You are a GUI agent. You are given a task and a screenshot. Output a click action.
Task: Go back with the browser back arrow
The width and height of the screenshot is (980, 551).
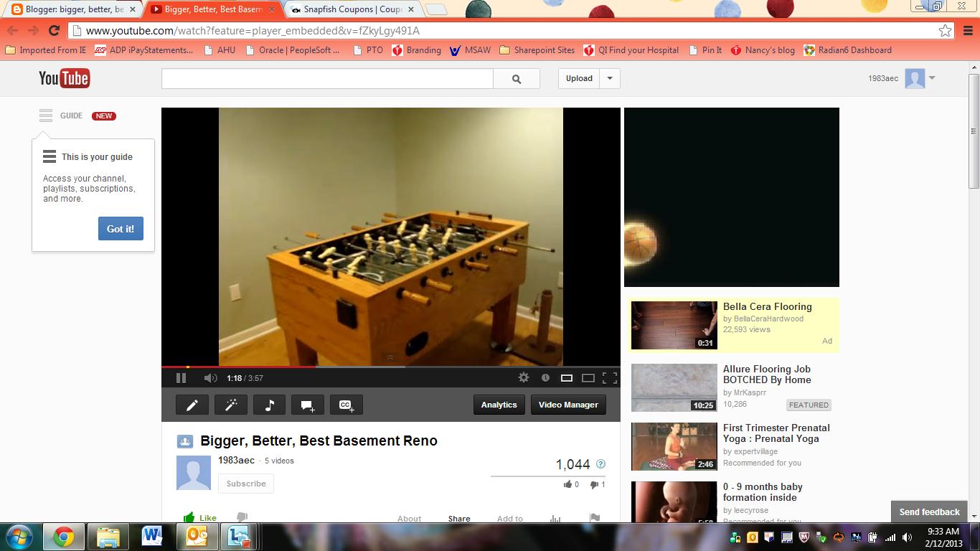(12, 30)
